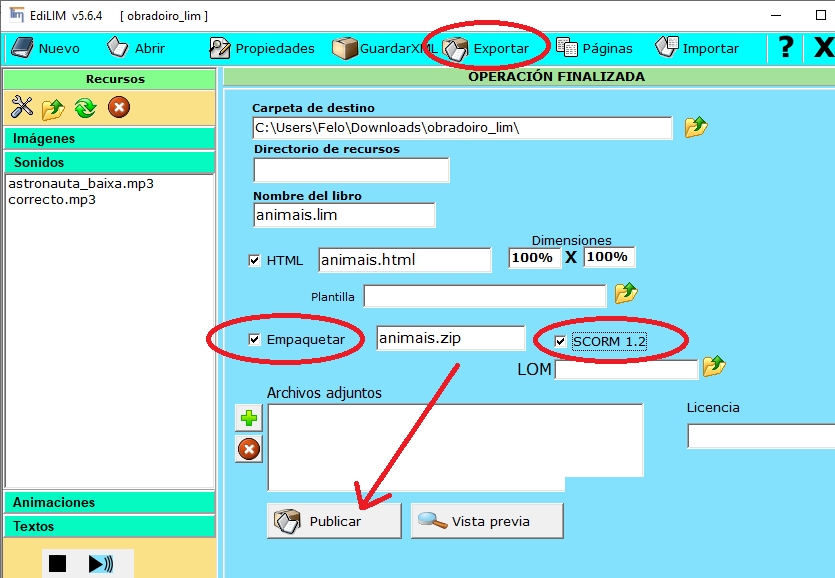
Task: Click the red delete resource icon
Action: click(x=118, y=107)
